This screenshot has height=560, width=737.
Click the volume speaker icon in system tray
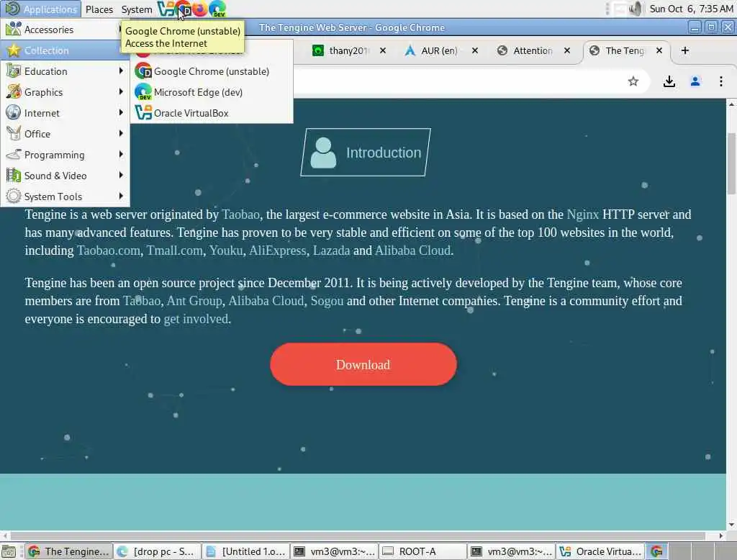click(x=636, y=9)
